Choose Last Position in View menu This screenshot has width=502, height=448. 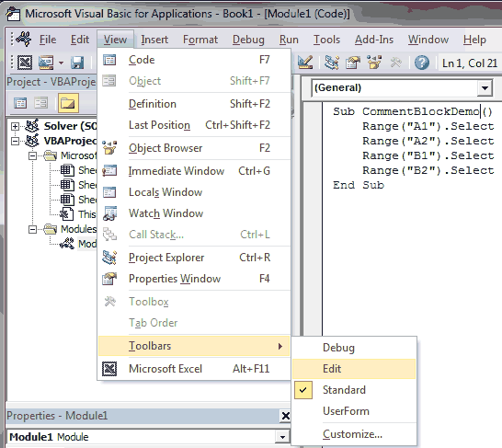pos(194,125)
